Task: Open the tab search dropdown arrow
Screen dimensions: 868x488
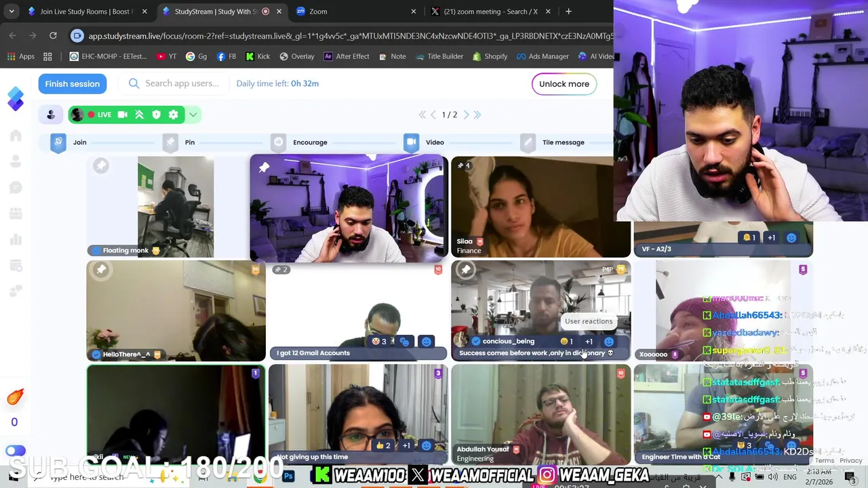Action: point(12,12)
